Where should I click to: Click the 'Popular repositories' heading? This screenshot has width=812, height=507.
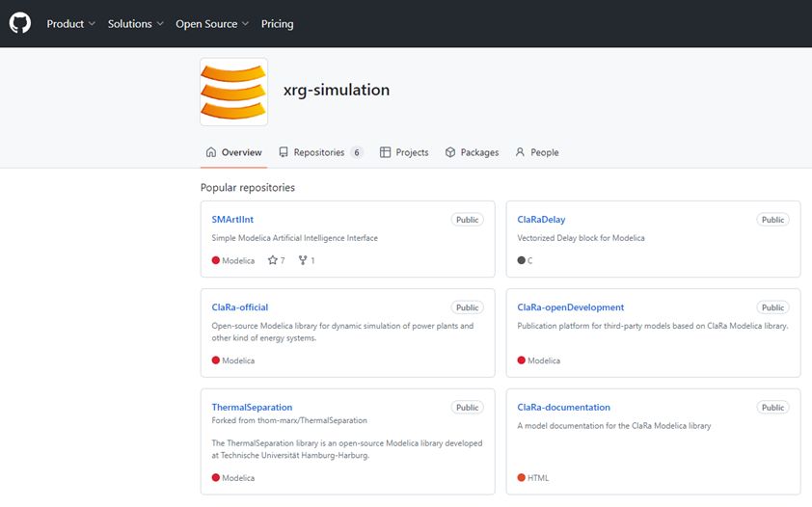[248, 187]
